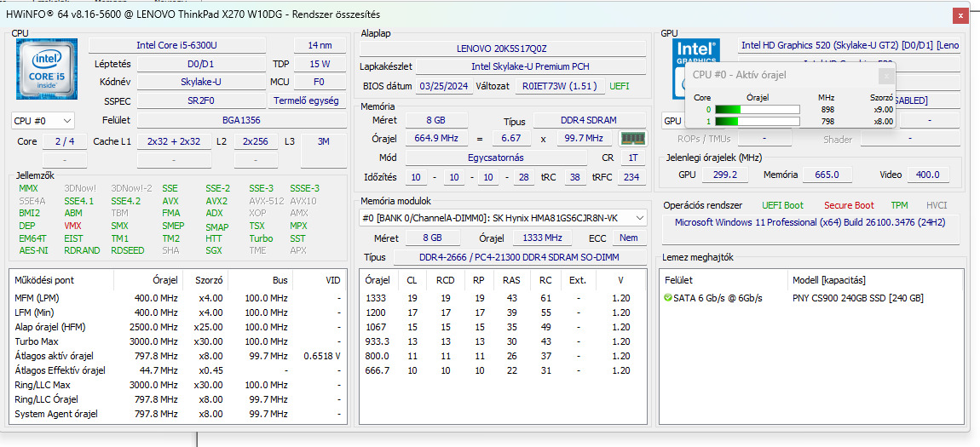Close the HWiNFO summary window
Screen dimensions: 980x447
click(x=961, y=15)
